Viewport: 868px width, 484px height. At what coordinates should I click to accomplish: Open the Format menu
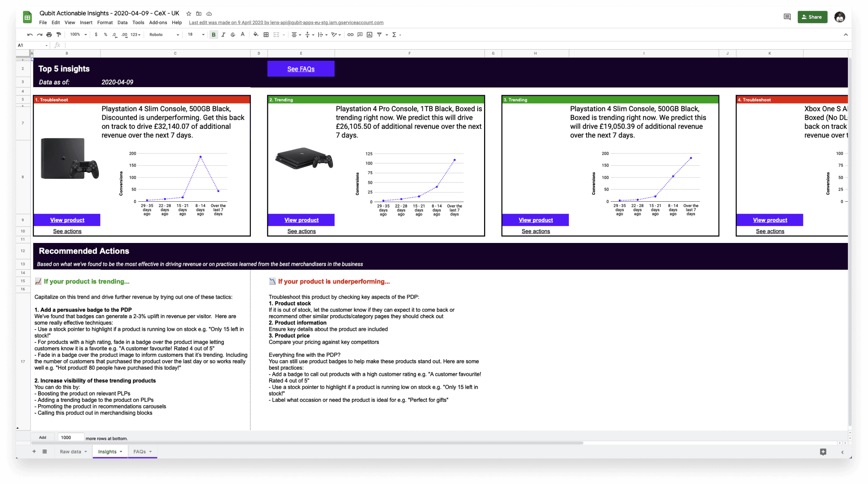pos(105,23)
